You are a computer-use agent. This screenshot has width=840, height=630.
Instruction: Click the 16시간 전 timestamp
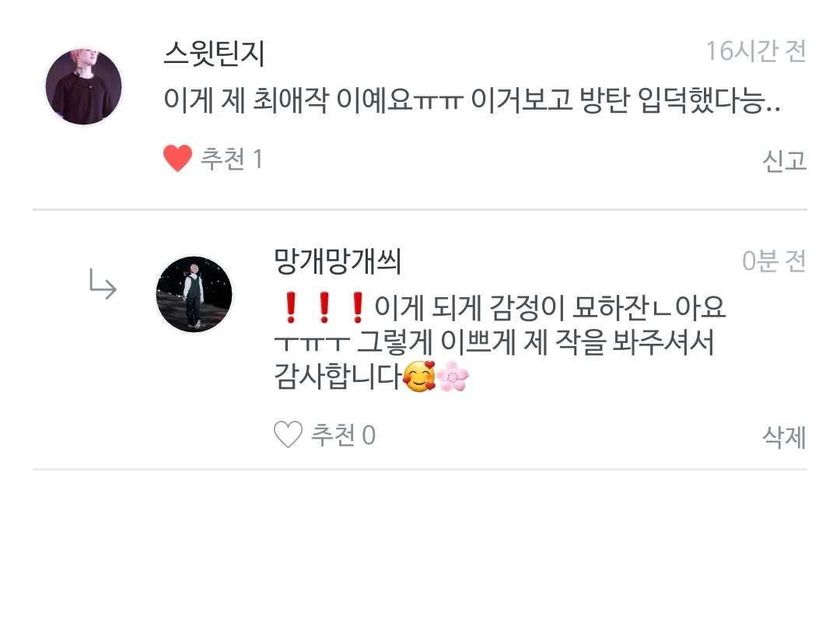(x=756, y=51)
